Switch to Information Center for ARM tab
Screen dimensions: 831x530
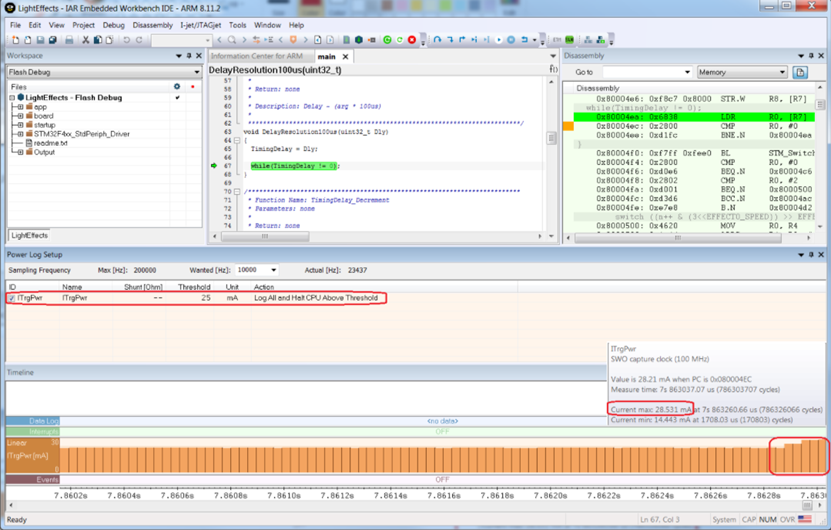click(257, 56)
